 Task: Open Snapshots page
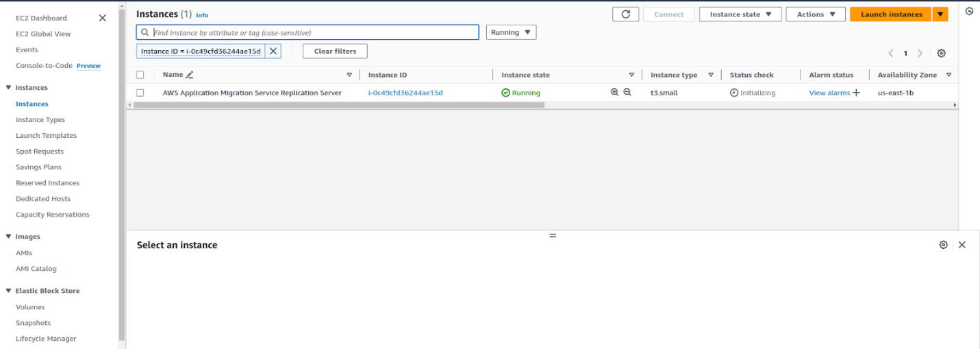(34, 323)
